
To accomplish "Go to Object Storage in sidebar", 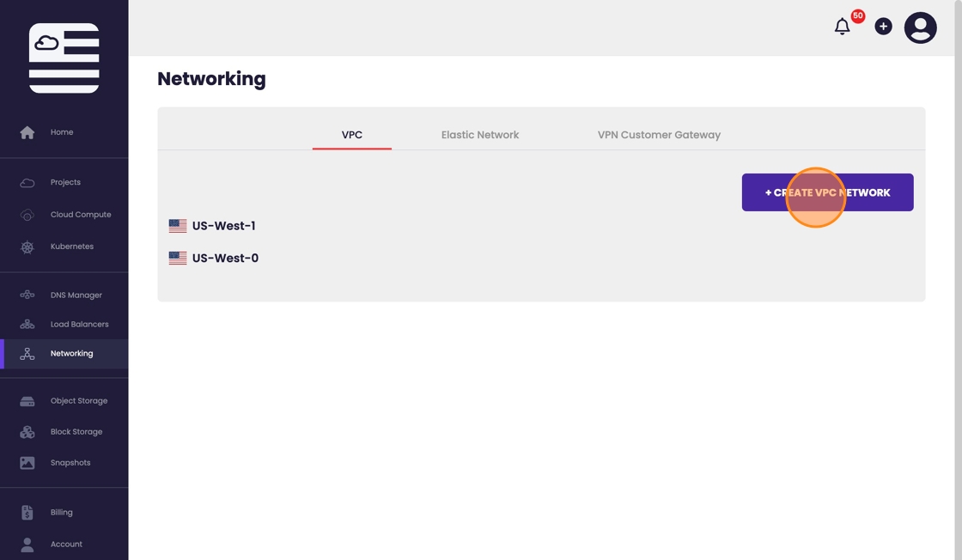I will (78, 401).
